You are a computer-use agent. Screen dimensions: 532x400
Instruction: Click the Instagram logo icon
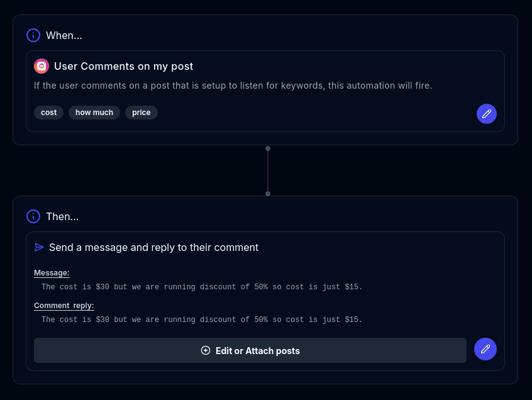[x=42, y=66]
